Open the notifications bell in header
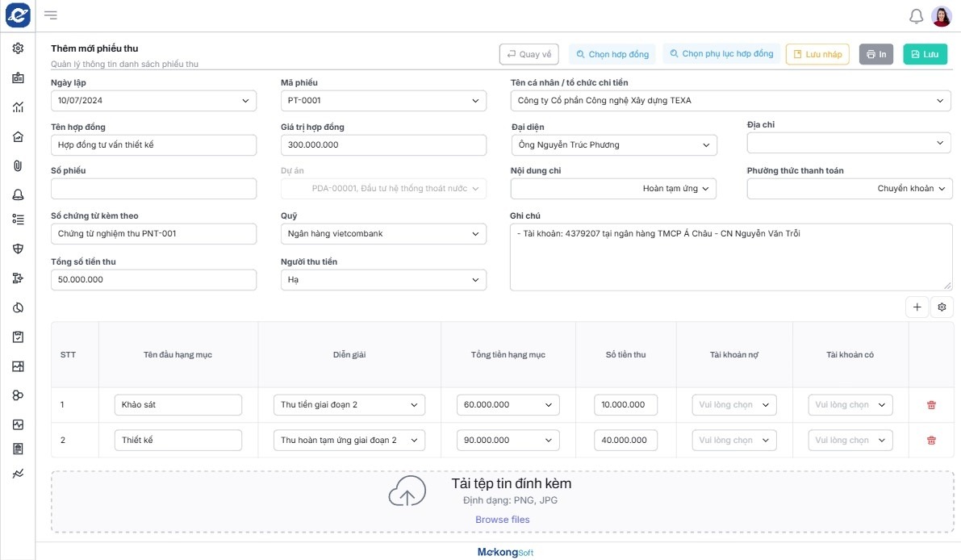961x560 pixels. pyautogui.click(x=916, y=16)
